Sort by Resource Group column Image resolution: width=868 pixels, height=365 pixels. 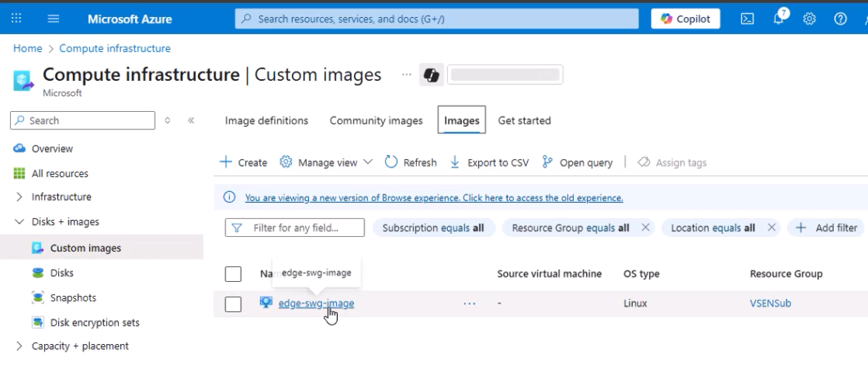786,273
